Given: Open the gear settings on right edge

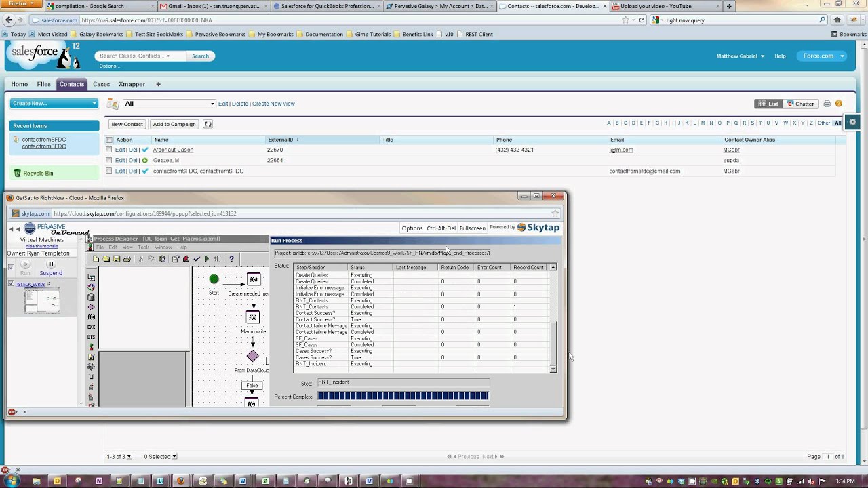Looking at the screenshot, I should (853, 123).
